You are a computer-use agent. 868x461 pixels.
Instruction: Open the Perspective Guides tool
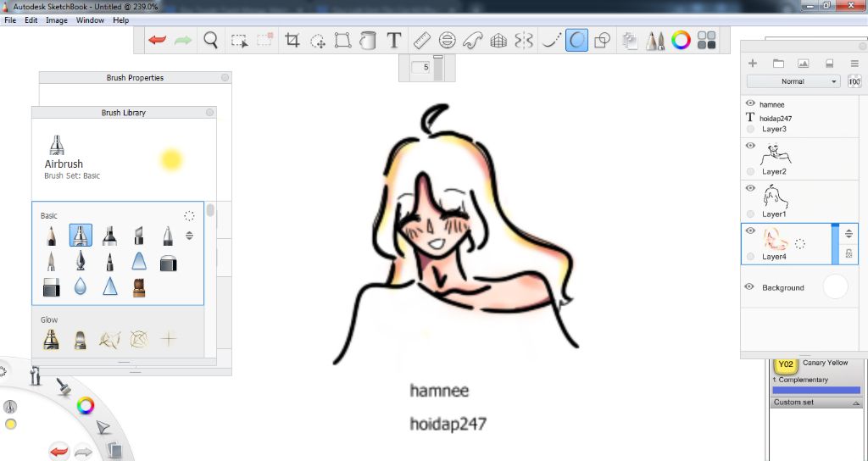pos(498,41)
